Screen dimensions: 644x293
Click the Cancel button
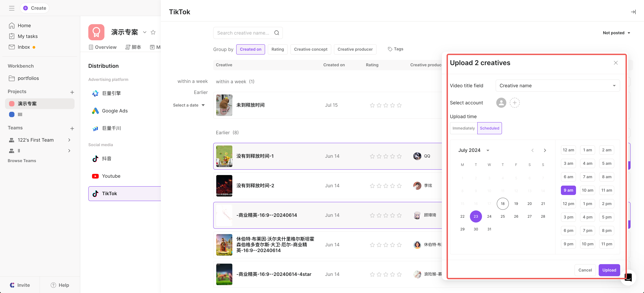(x=585, y=270)
